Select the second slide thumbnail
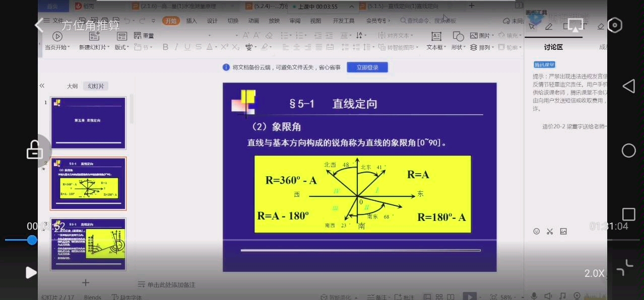Viewport: 644px width, 300px height. 89,183
